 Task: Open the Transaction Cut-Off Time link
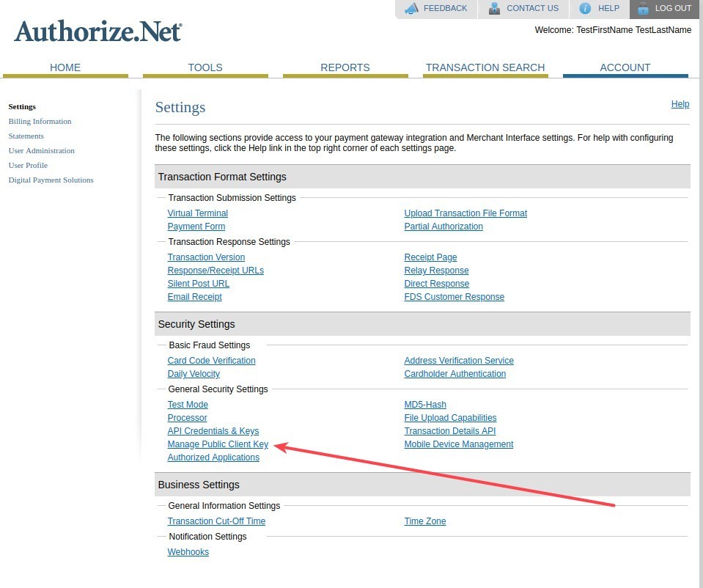[216, 521]
